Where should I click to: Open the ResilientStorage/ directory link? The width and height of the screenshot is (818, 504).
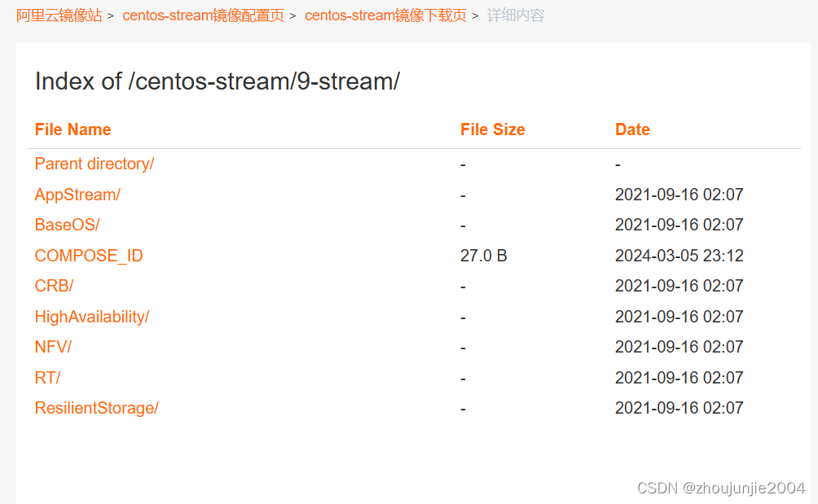point(96,408)
